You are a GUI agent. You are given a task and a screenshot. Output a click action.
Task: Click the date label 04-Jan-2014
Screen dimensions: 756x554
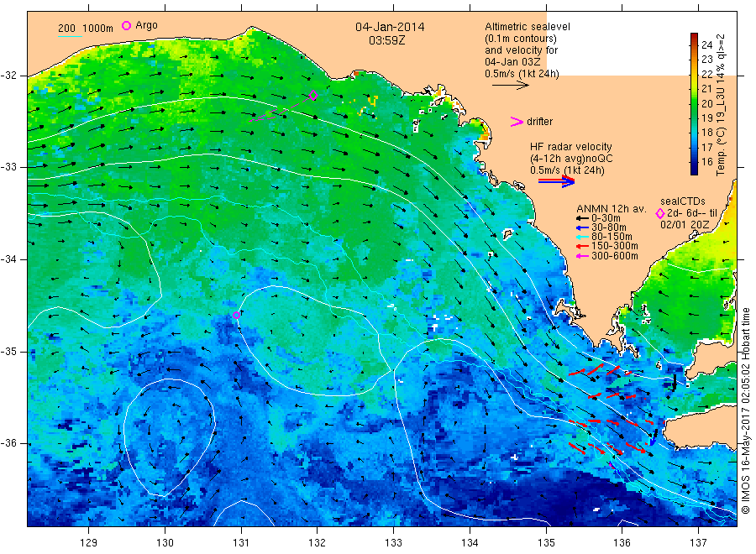click(390, 27)
